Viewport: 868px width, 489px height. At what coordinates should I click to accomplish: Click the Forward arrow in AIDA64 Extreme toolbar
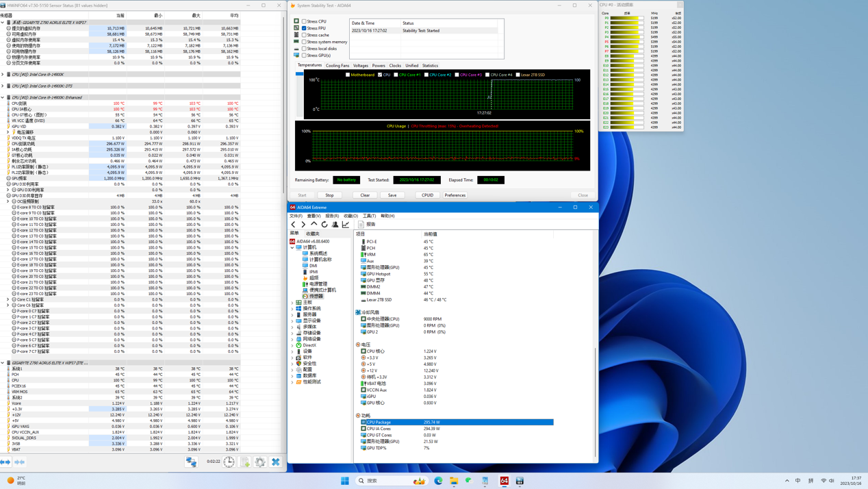303,224
